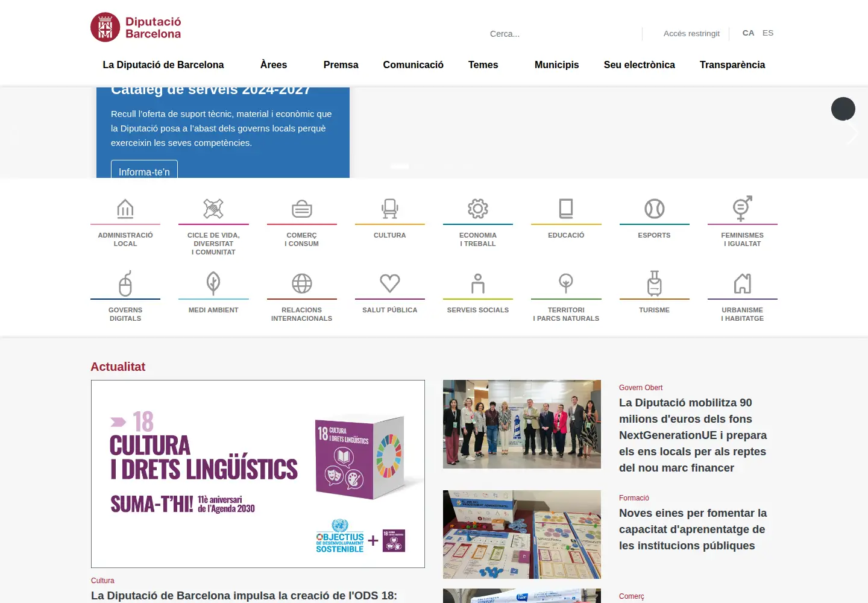Read the NextGenerationUE 90 milions article
Viewport: 868px width, 603px height.
coord(693,435)
